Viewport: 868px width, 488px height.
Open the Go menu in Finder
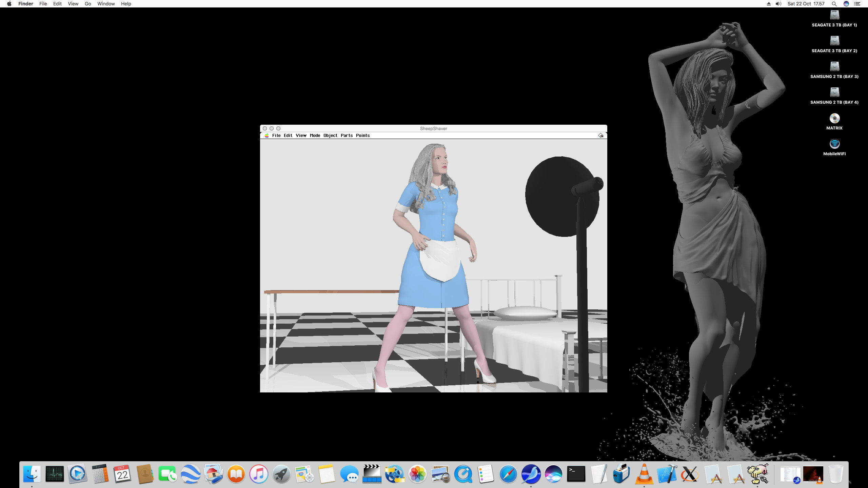(x=88, y=4)
